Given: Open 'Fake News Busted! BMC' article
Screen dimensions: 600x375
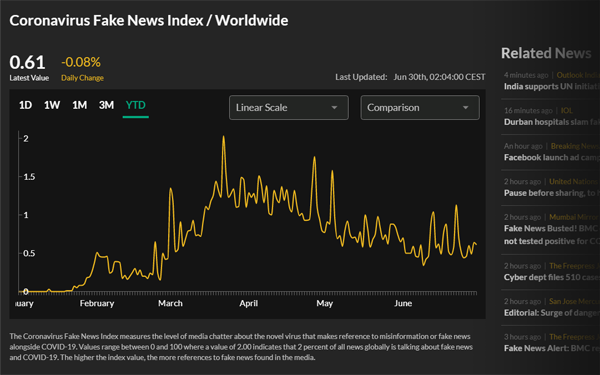Looking at the screenshot, I should [x=552, y=235].
